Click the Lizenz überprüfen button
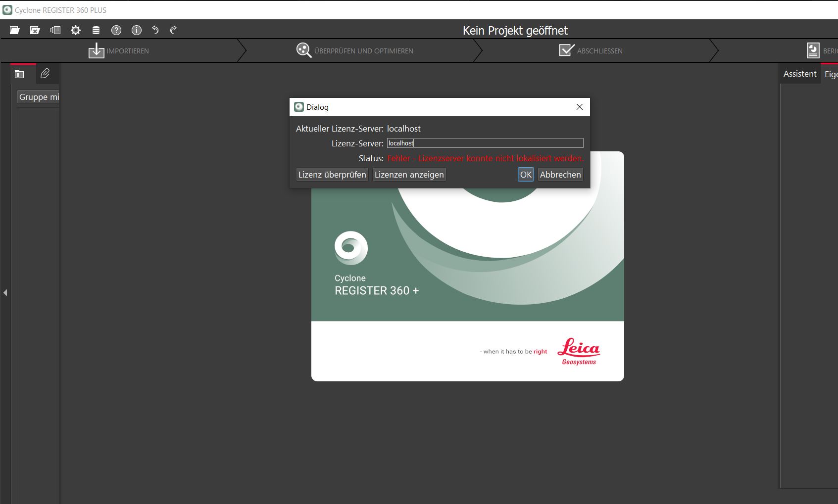The image size is (838, 504). (x=332, y=175)
